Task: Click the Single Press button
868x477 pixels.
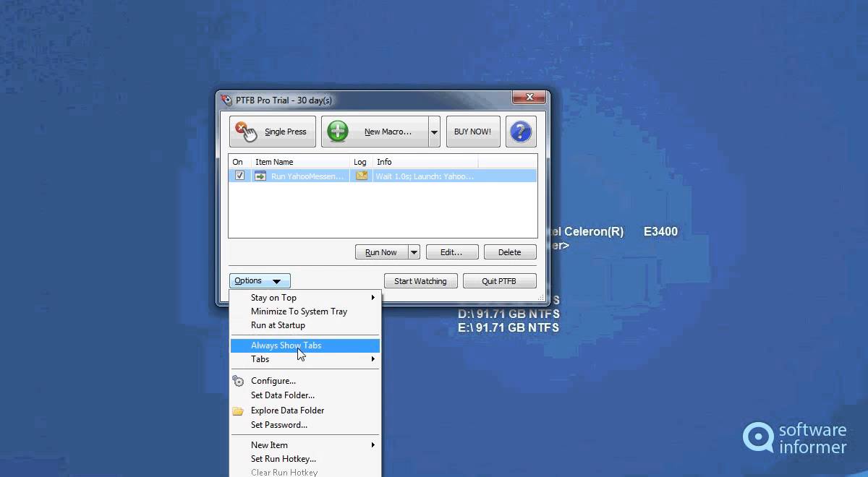Action: point(273,132)
